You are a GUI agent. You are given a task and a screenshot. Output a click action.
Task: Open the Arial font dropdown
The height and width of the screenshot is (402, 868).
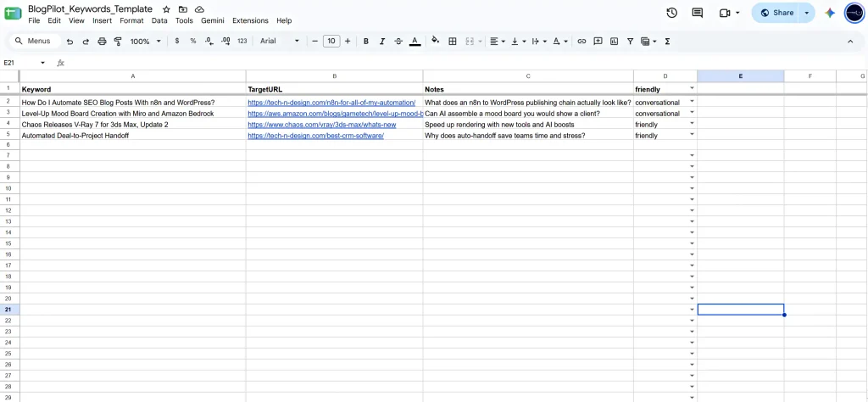click(280, 41)
